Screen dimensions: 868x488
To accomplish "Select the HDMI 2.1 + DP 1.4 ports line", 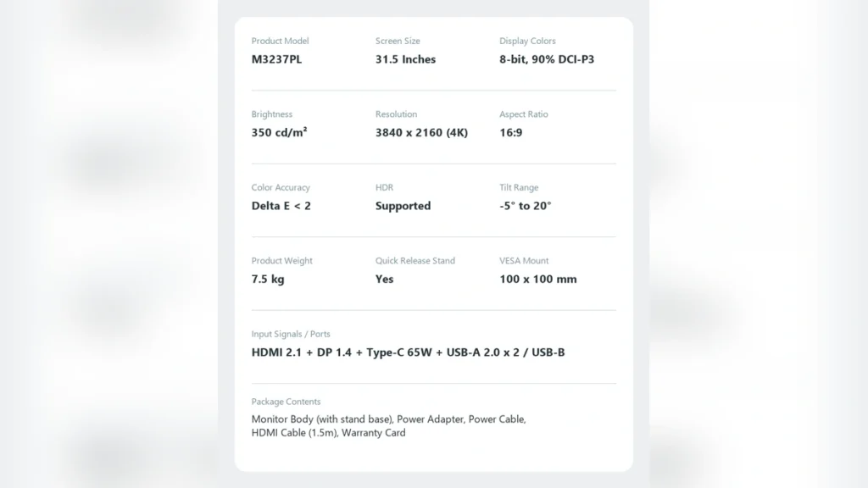I will (x=408, y=352).
